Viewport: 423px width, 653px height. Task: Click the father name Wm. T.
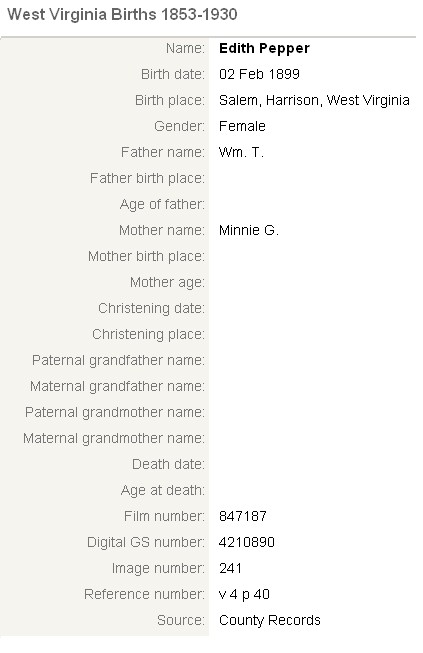(241, 152)
